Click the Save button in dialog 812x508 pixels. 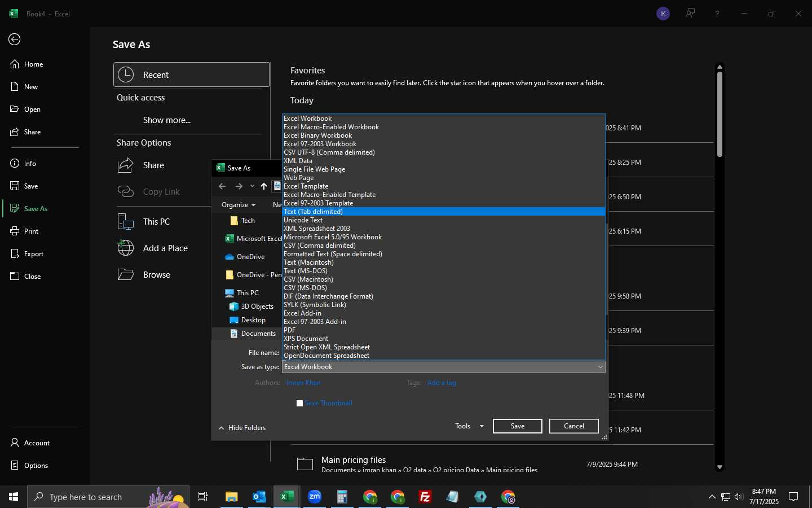point(518,426)
